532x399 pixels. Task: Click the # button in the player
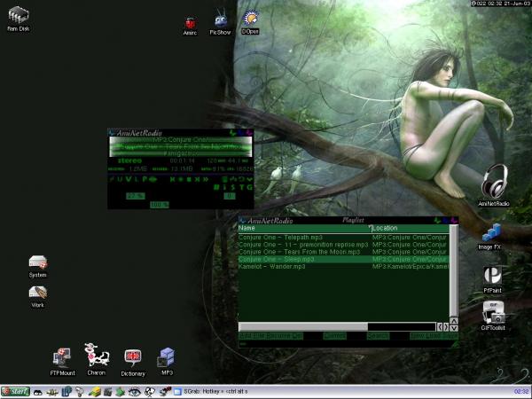[x=216, y=187]
